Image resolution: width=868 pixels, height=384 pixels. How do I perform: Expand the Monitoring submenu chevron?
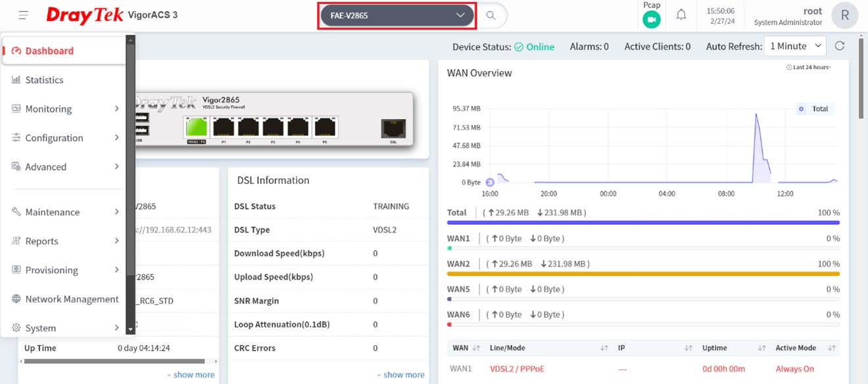[116, 108]
